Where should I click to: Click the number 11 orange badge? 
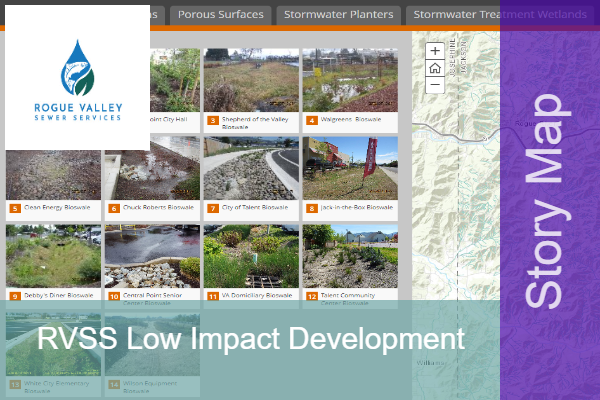pyautogui.click(x=213, y=296)
